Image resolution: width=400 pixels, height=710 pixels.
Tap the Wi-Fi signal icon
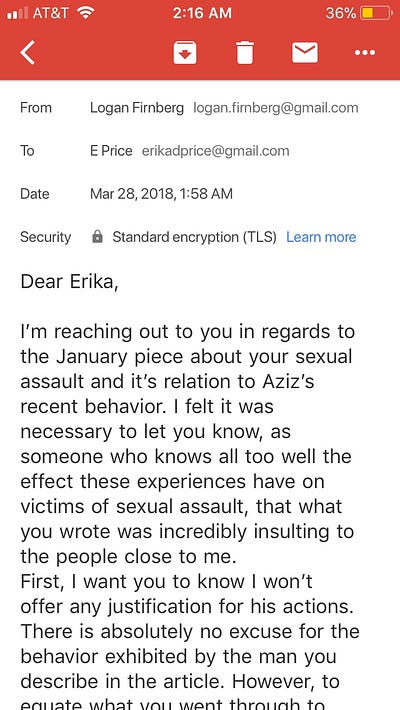[x=85, y=13]
